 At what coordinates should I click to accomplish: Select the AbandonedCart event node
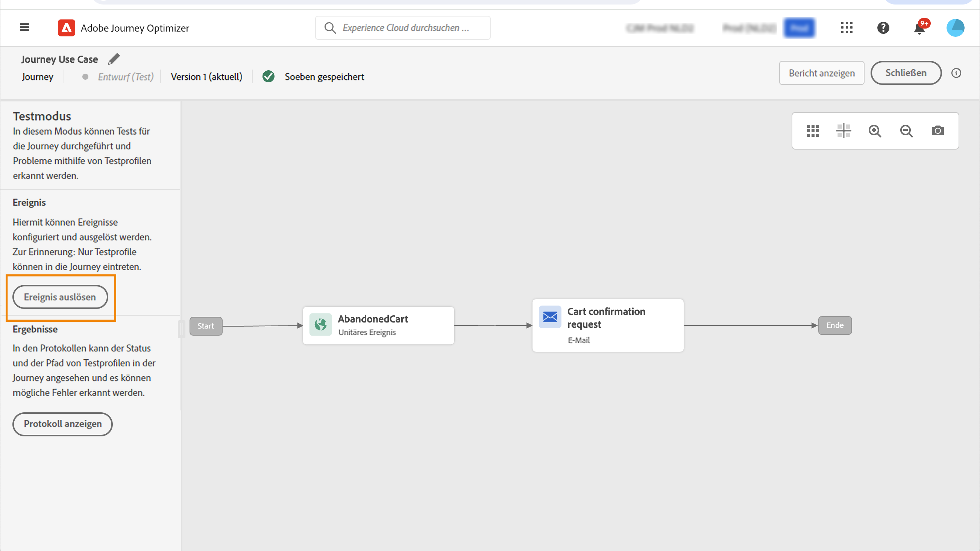click(378, 325)
